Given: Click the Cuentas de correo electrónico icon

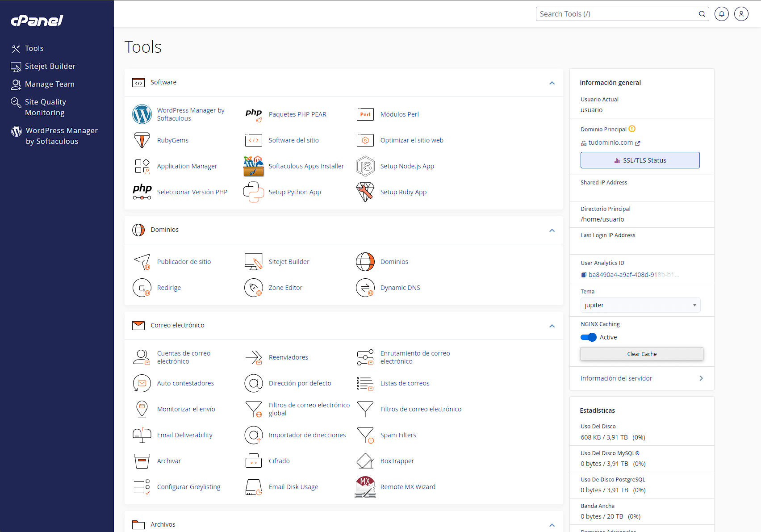Looking at the screenshot, I should 142,357.
